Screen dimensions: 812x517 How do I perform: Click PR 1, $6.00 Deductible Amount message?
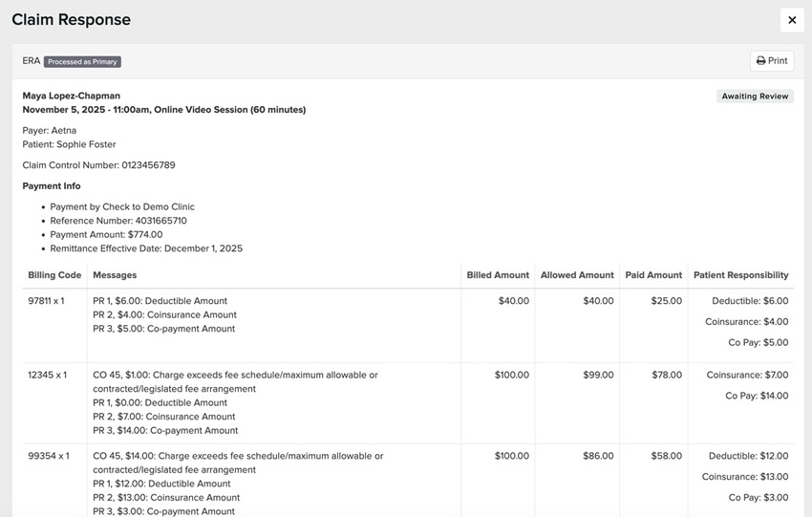pyautogui.click(x=160, y=301)
